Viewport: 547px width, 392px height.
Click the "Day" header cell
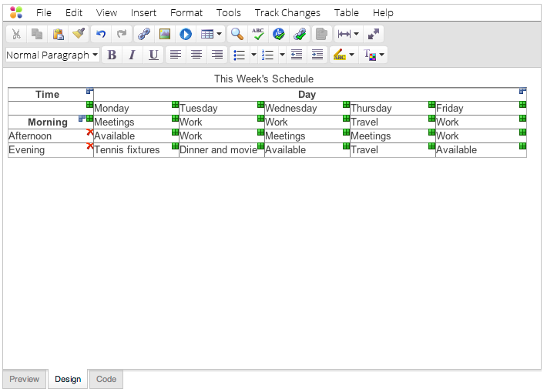310,95
